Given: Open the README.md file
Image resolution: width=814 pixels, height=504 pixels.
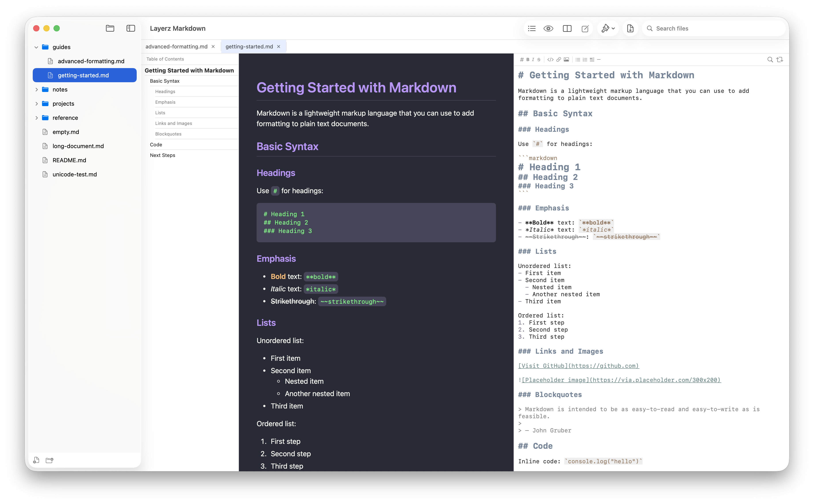Looking at the screenshot, I should (x=69, y=160).
